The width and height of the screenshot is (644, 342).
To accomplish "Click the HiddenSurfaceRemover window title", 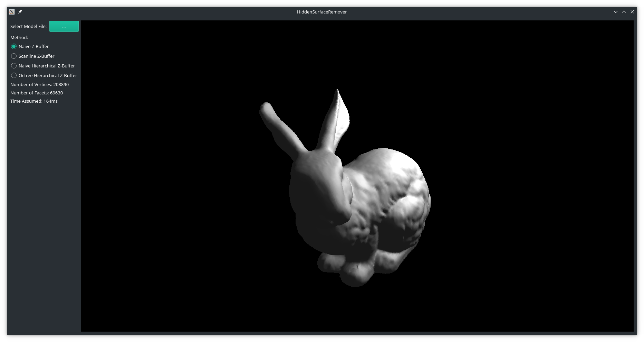I will coord(322,12).
